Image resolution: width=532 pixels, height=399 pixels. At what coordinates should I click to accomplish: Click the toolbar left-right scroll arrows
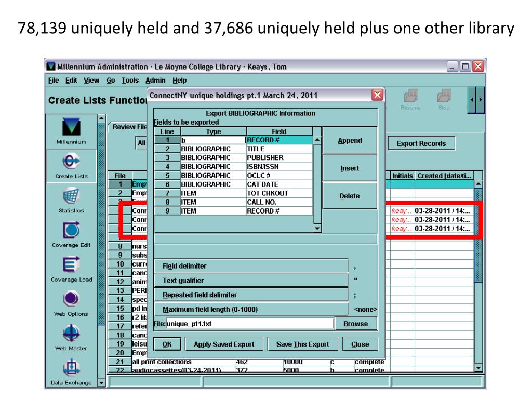tap(476, 100)
